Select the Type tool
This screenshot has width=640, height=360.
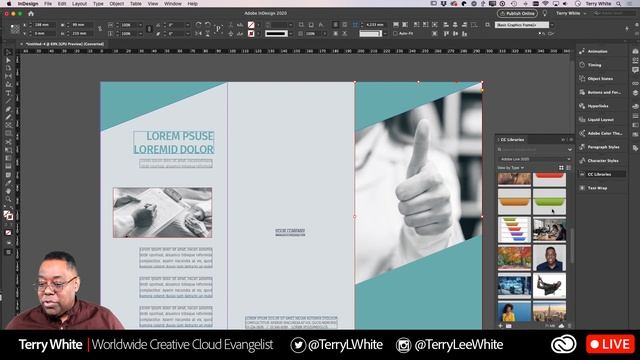(8, 93)
